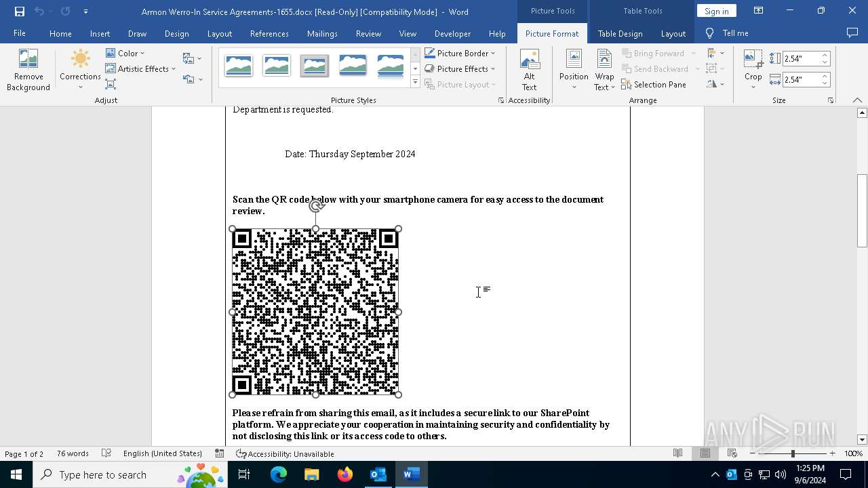
Task: Open the Size dialog launcher
Action: click(831, 100)
